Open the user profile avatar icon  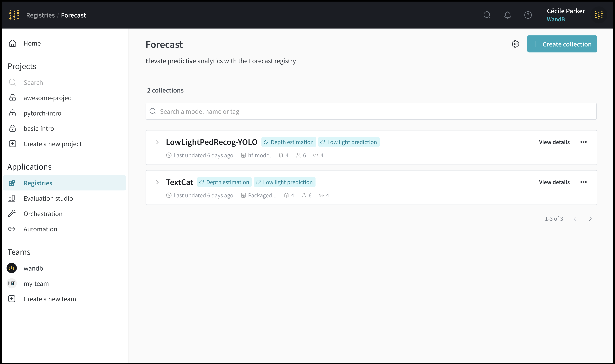(599, 15)
